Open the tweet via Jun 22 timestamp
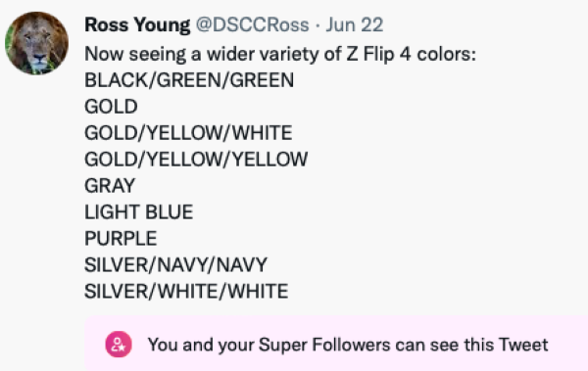The height and width of the screenshot is (371, 588). point(355,25)
